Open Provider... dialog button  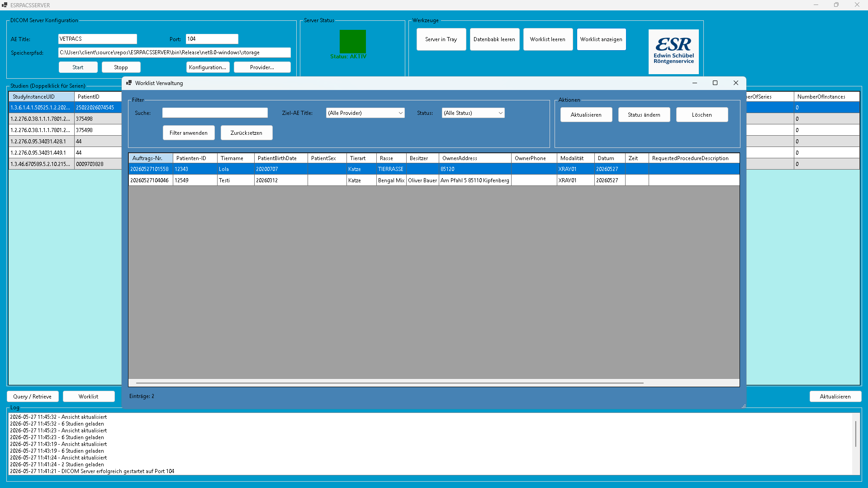coord(262,67)
